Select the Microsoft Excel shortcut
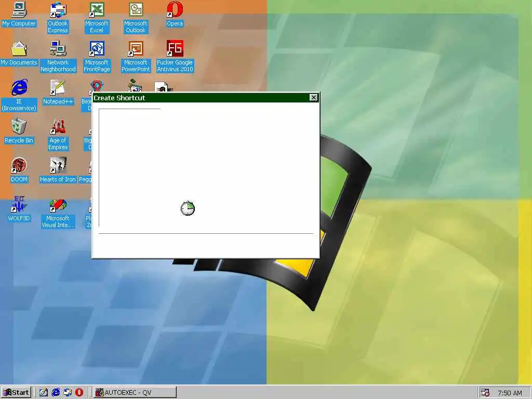The width and height of the screenshot is (532, 399). click(97, 18)
